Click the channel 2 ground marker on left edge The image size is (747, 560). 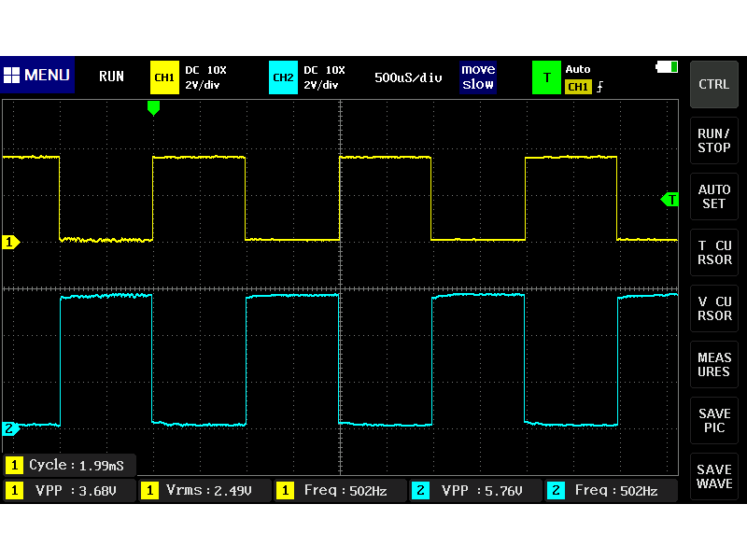10,429
